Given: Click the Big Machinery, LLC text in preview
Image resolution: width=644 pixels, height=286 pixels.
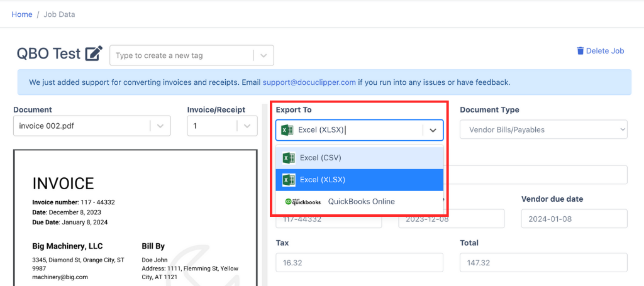Looking at the screenshot, I should (x=67, y=246).
